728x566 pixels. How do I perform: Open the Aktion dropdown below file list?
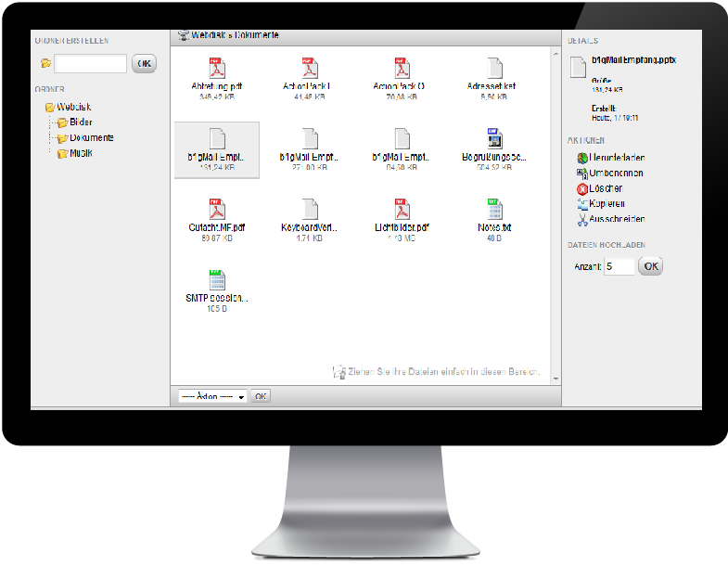pos(212,396)
